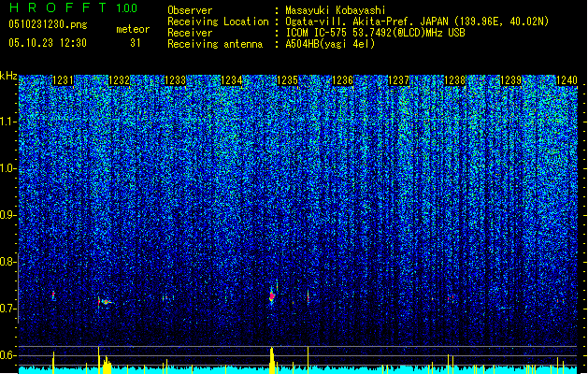Click the 1237 time marker
The height and width of the screenshot is (374, 588).
coord(398,80)
